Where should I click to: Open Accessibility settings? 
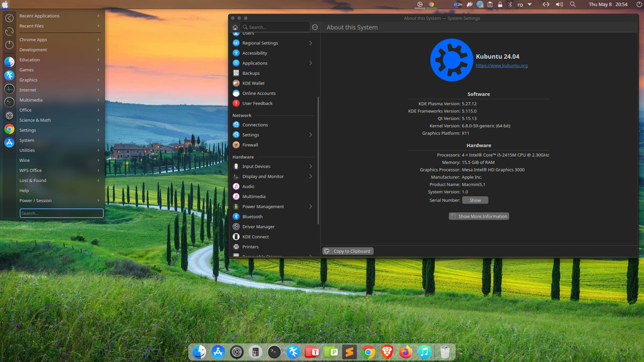(274, 53)
